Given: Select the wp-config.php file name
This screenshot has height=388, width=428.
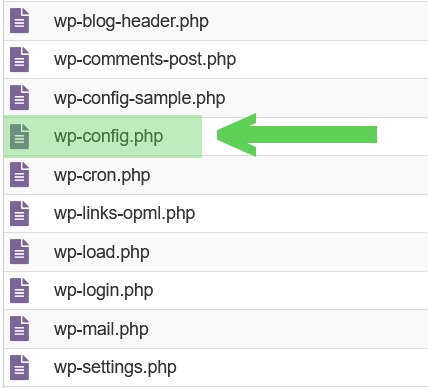Looking at the screenshot, I should (109, 137).
